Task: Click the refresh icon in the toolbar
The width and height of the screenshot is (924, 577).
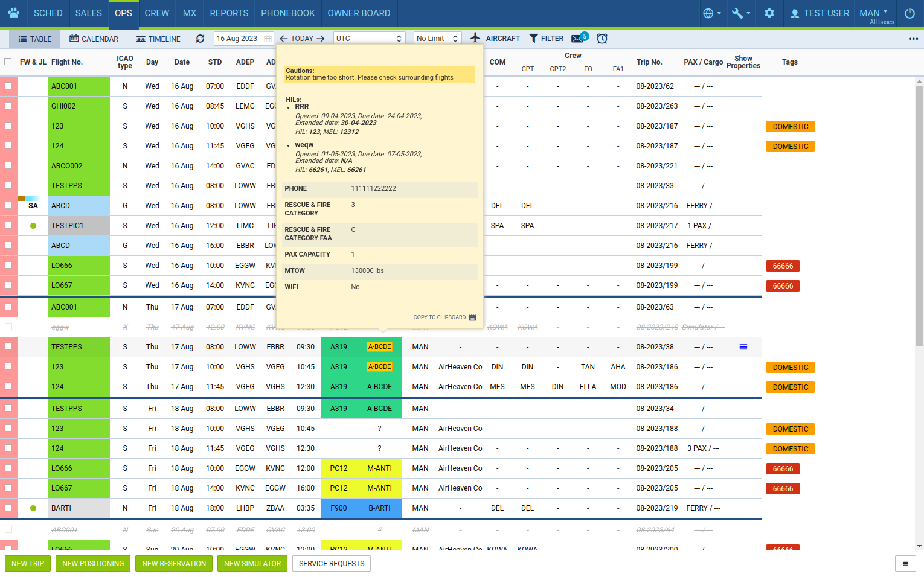Action: click(x=201, y=39)
